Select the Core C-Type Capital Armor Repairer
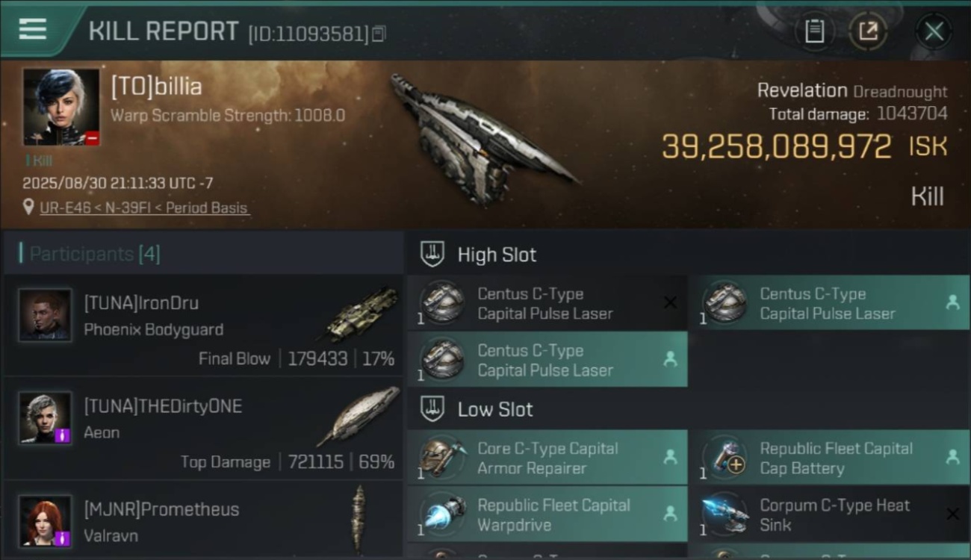Screen dimensions: 971x560 click(547, 458)
